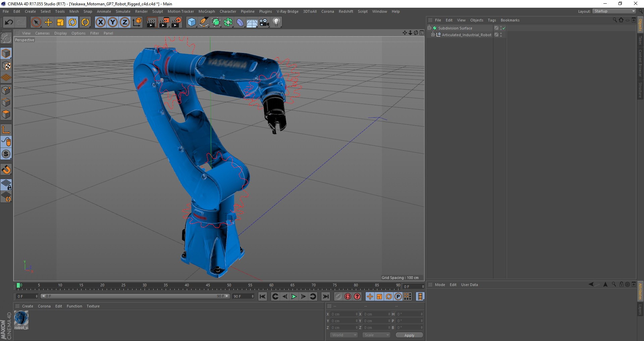Click the Apply button
Viewport: 644px width, 341px height.
pos(409,335)
